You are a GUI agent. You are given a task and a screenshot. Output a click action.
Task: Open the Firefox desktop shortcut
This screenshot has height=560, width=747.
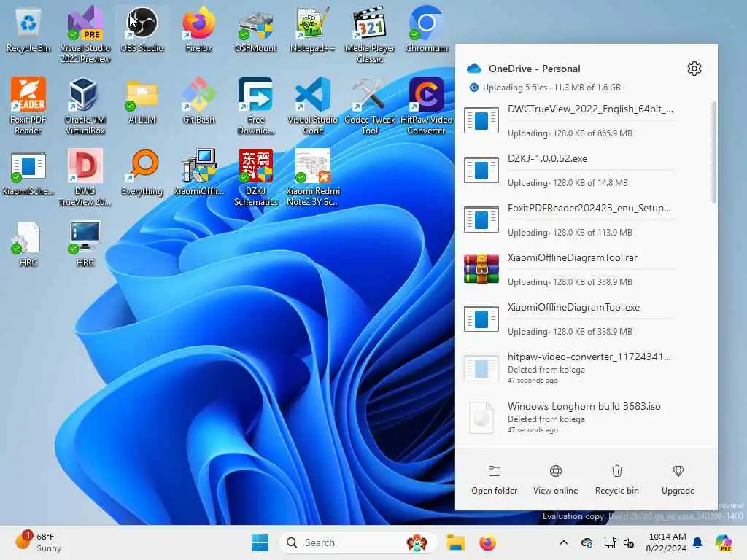click(198, 29)
